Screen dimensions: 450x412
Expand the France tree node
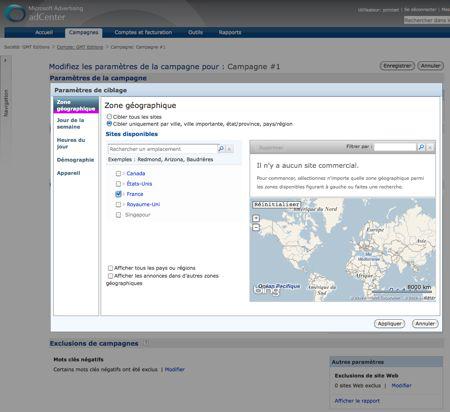point(124,194)
